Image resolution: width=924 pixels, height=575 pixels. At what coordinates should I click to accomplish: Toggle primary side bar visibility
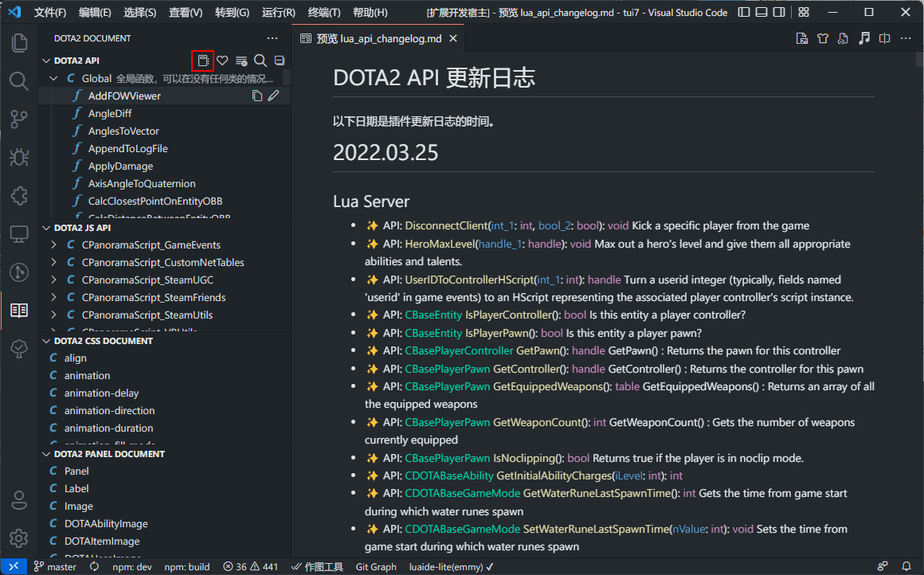click(x=744, y=13)
